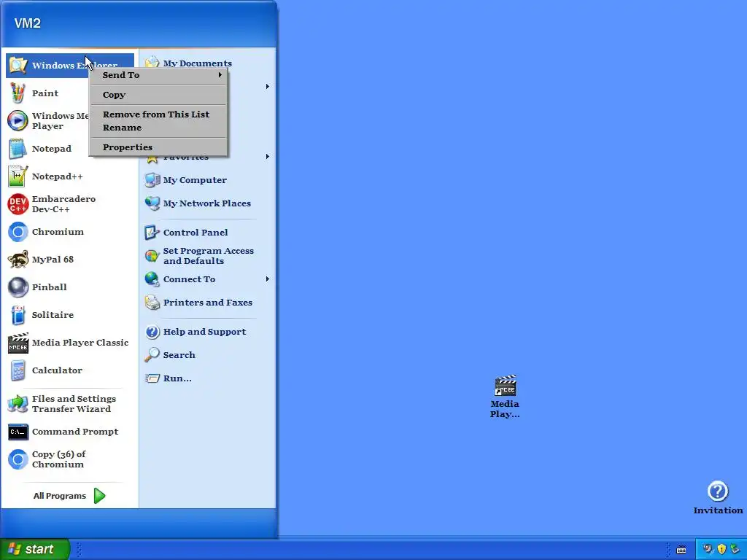The height and width of the screenshot is (560, 747).
Task: Click the "Command Prompt" label
Action: [75, 432]
